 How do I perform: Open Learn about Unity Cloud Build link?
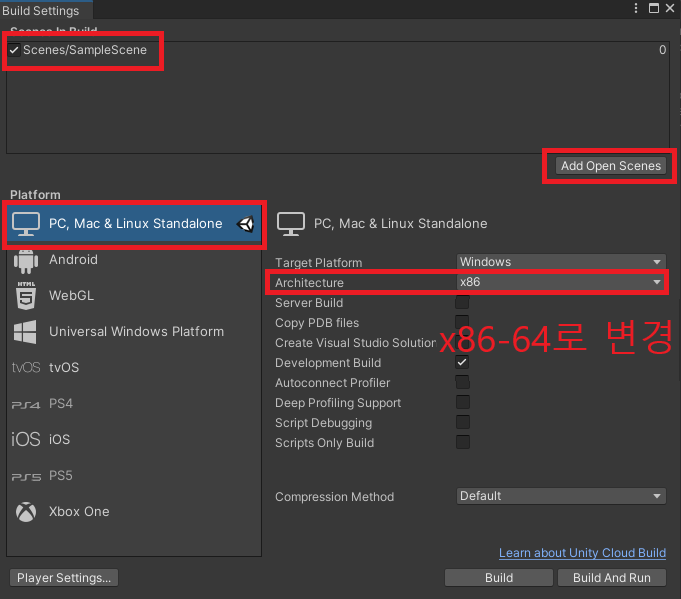(x=582, y=553)
